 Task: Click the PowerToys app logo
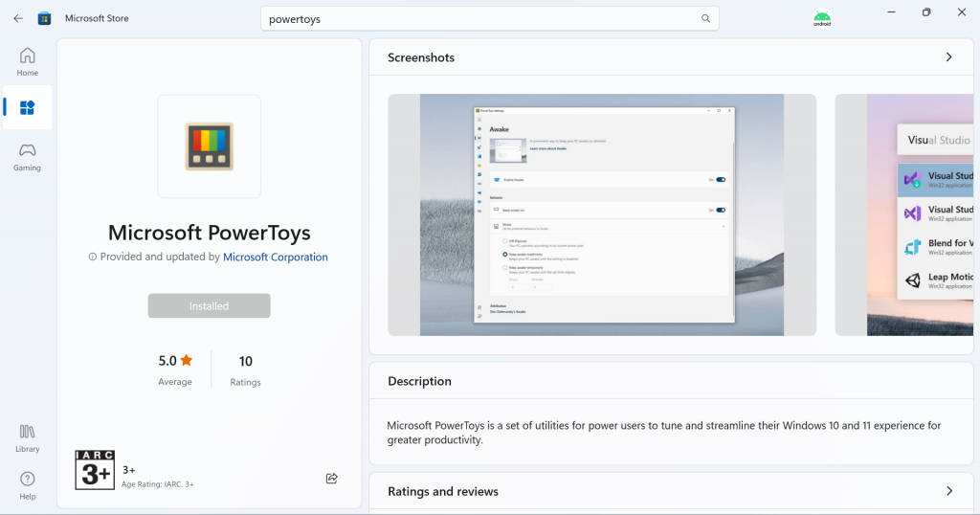[x=210, y=146]
